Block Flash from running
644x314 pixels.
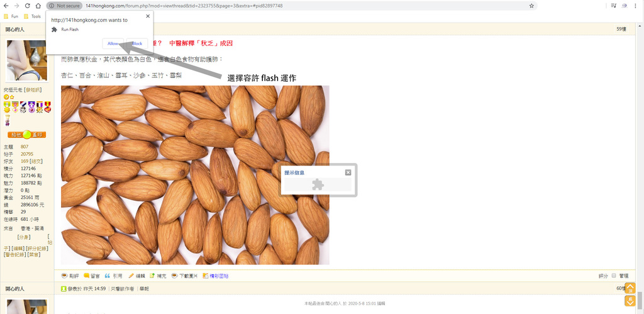pyautogui.click(x=137, y=43)
